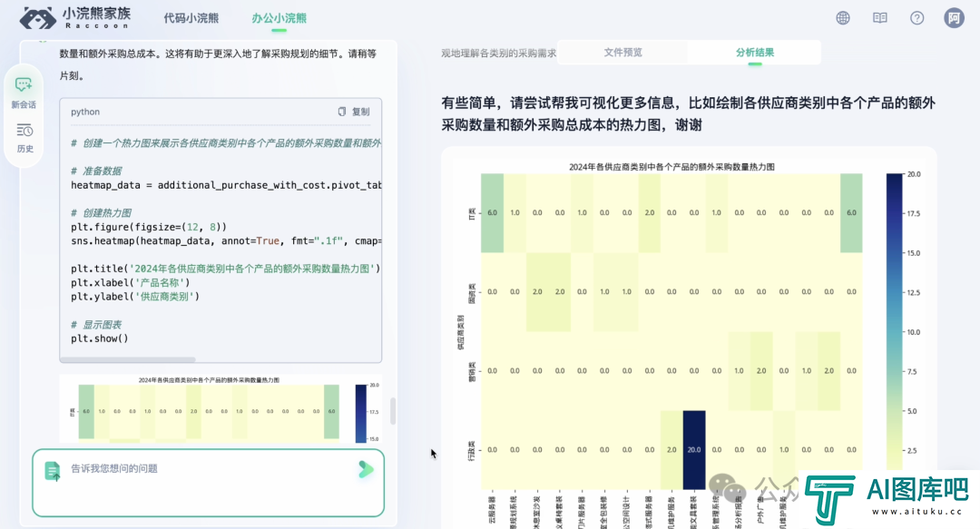The height and width of the screenshot is (529, 980).
Task: Click the upload file icon in input box
Action: click(53, 471)
